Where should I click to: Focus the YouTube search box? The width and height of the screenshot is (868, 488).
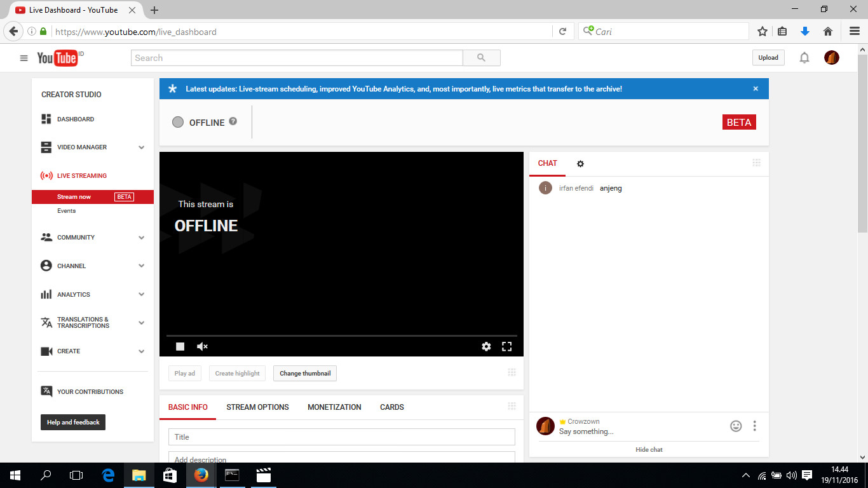coord(297,58)
